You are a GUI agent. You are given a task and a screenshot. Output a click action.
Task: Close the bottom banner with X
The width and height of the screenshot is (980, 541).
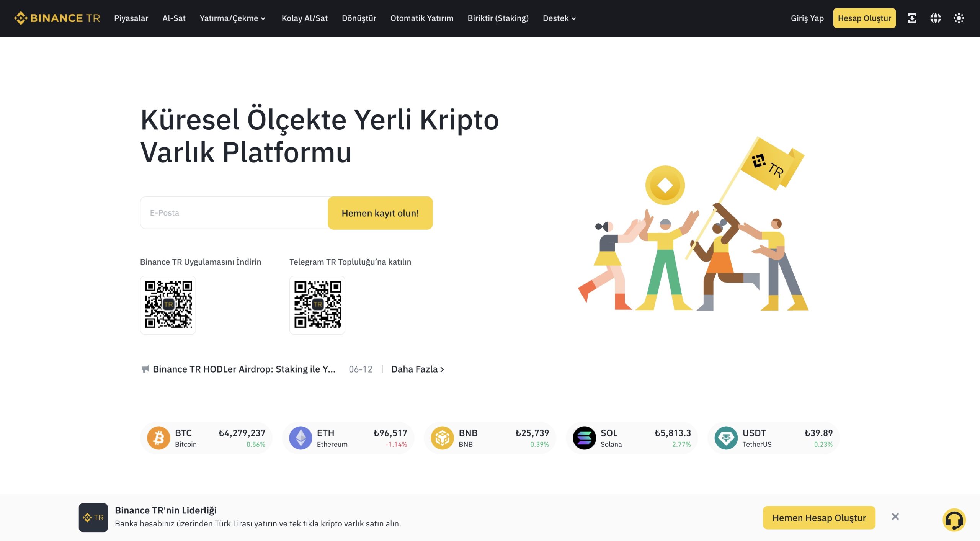(x=895, y=516)
